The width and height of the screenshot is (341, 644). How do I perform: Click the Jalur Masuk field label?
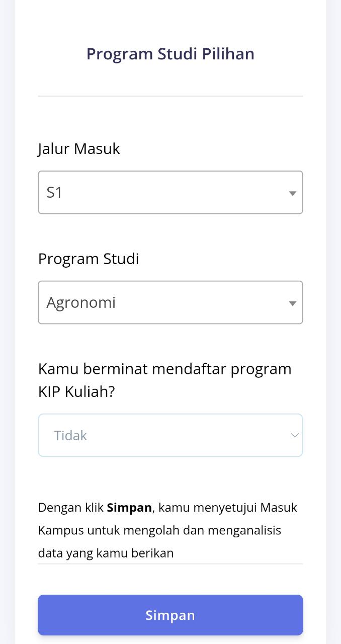[79, 149]
